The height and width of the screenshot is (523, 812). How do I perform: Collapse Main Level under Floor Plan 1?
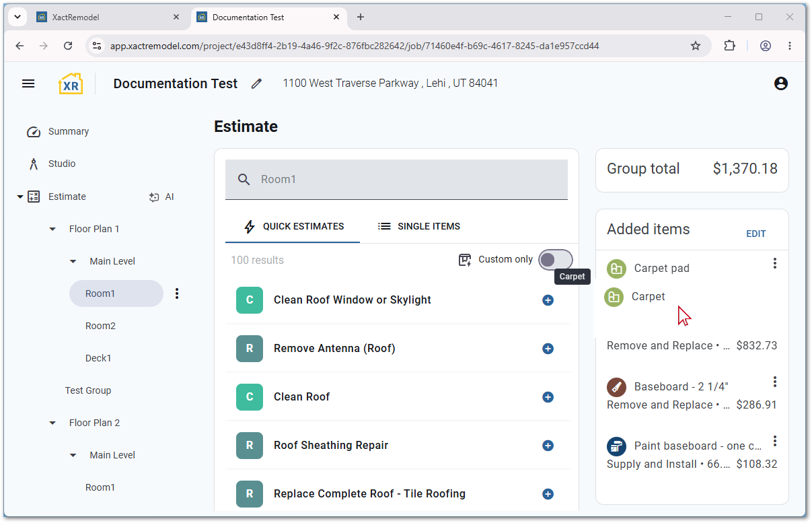coord(73,261)
